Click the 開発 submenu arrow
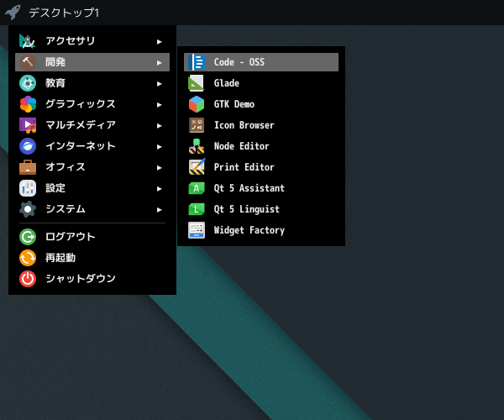 click(159, 63)
